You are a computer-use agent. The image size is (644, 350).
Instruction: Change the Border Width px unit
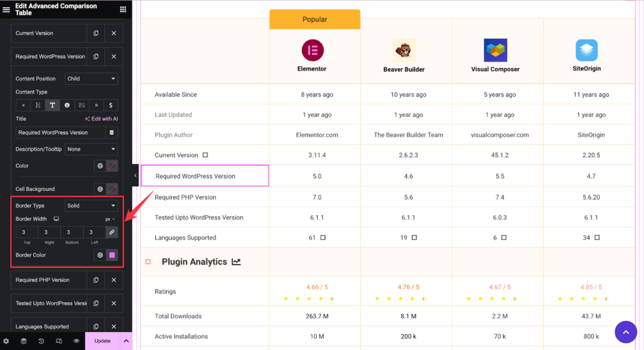[x=110, y=219]
